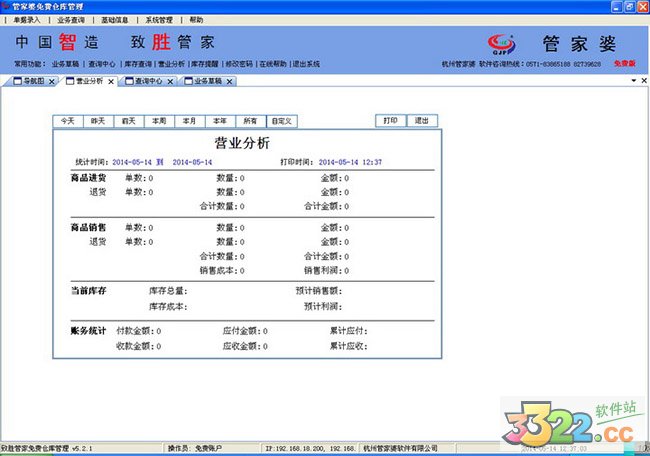Viewport: 650px width, 456px height.
Task: Open the 系统管理 menu
Action: [x=159, y=20]
